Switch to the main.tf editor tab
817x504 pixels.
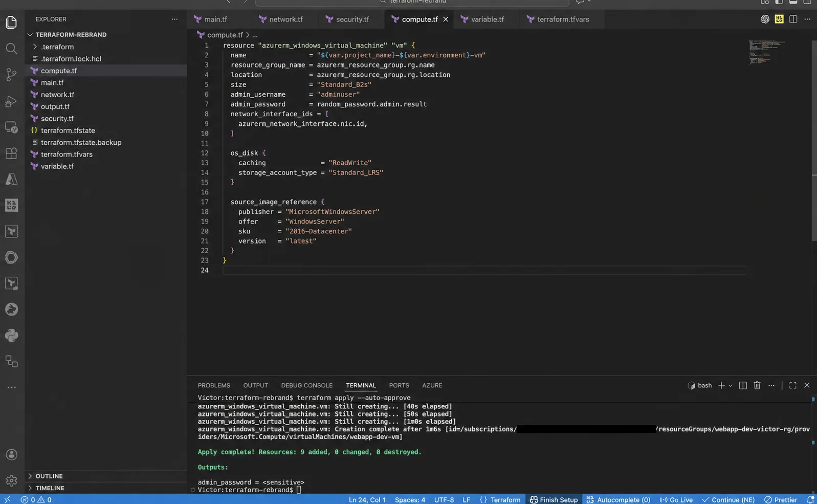[215, 19]
